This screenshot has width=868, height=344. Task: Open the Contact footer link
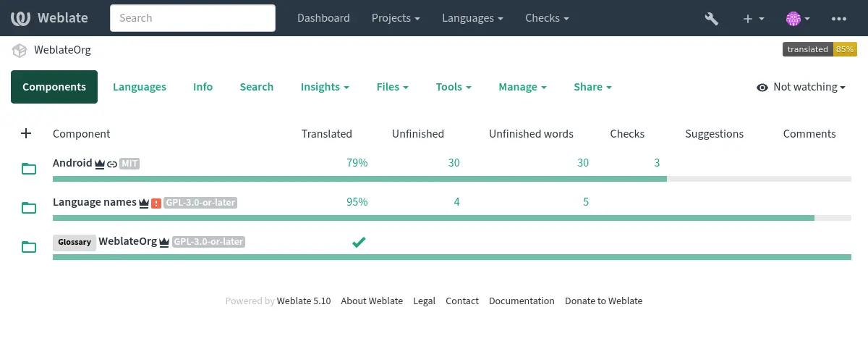pyautogui.click(x=462, y=301)
